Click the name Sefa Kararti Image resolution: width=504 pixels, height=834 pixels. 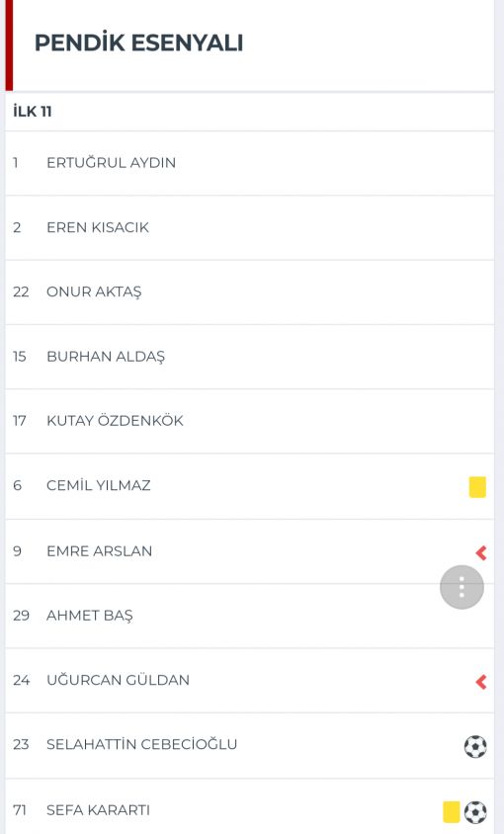pos(99,810)
